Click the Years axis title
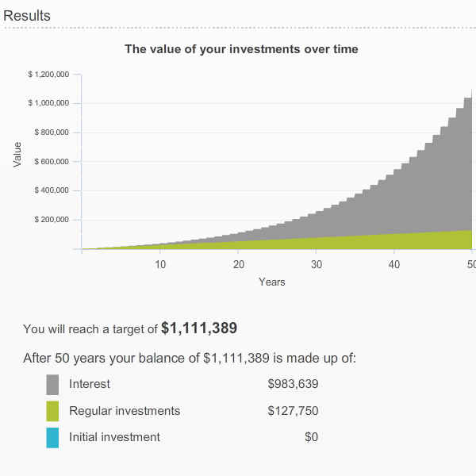 click(272, 282)
